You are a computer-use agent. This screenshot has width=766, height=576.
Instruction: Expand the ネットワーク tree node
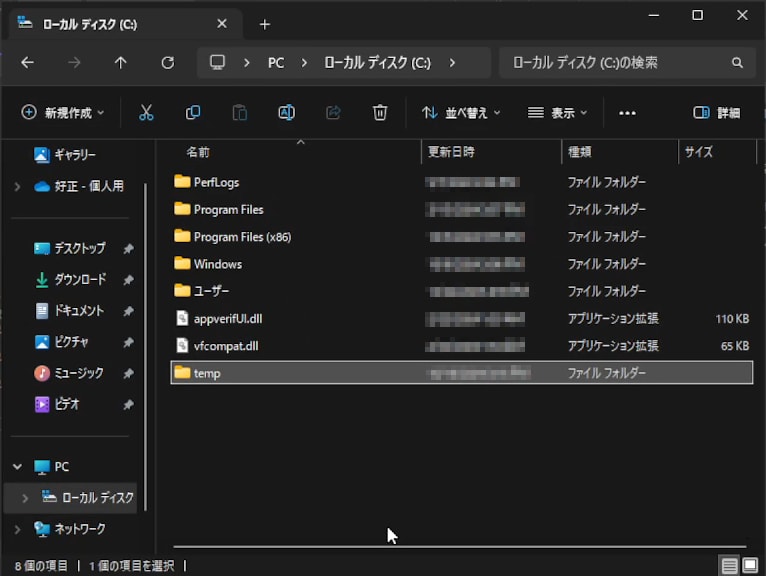pos(18,529)
